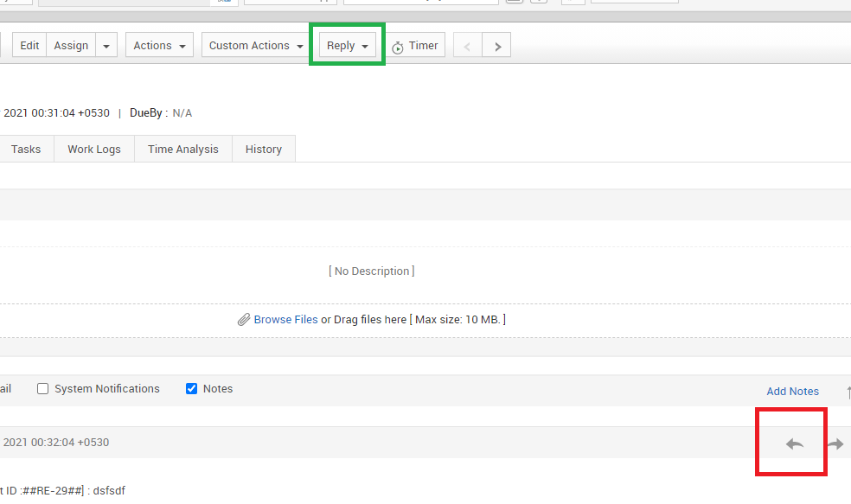Screen dimensions: 851x504
Task: Click the Edit button
Action: click(29, 46)
